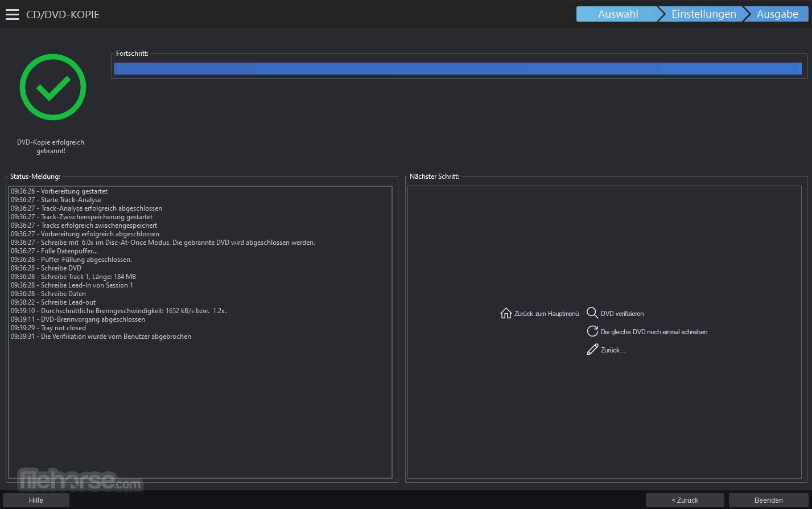The width and height of the screenshot is (812, 509).
Task: Click the home icon for Hauptmenü
Action: (506, 313)
